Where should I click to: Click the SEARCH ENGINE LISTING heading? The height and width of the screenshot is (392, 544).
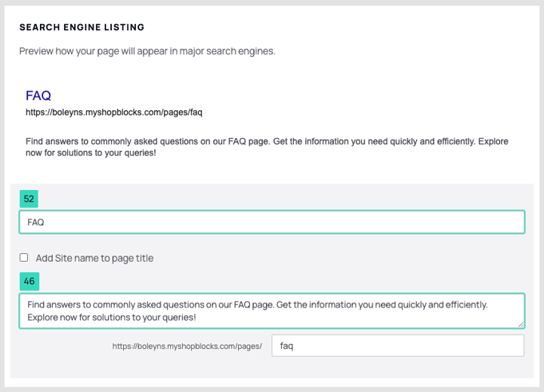(81, 27)
